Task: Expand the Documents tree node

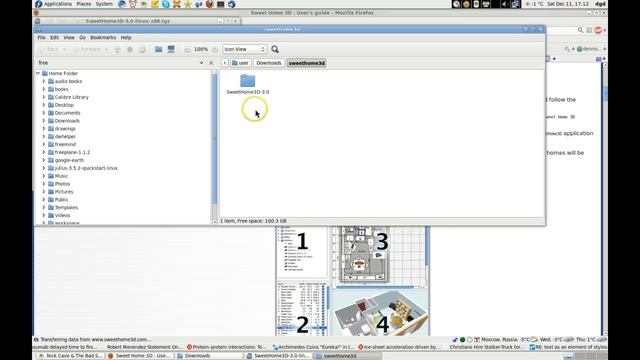Action: tap(44, 113)
